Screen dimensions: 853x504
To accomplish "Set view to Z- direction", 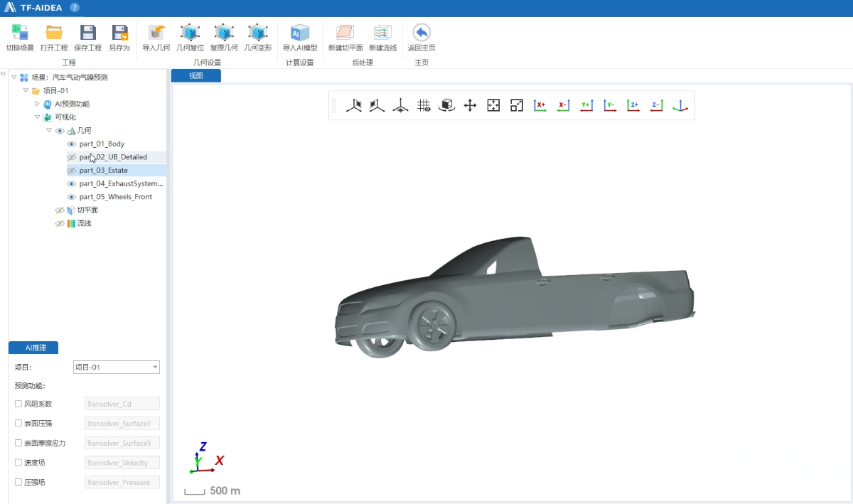I will coord(657,105).
